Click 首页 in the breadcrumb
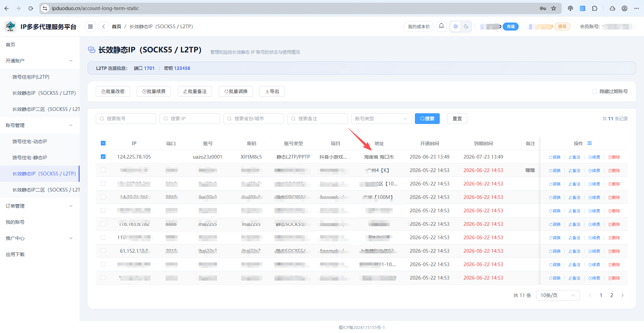Image resolution: width=644 pixels, height=333 pixels. (117, 27)
